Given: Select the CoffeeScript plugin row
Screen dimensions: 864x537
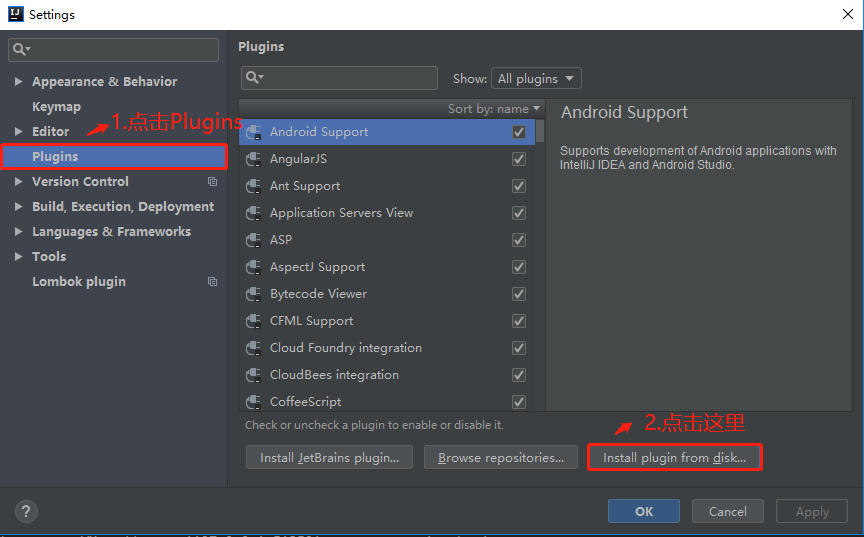Looking at the screenshot, I should pos(387,402).
